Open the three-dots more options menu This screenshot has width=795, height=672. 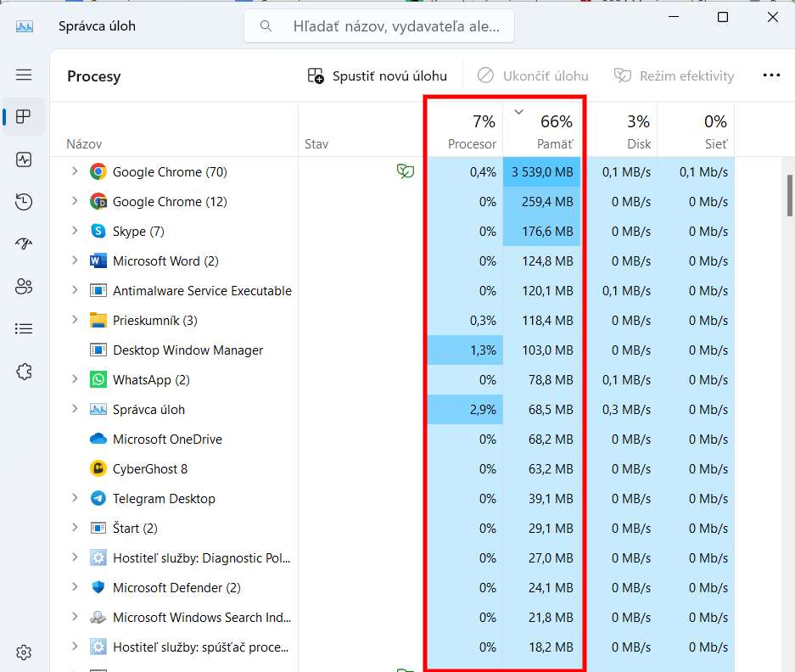pyautogui.click(x=771, y=76)
